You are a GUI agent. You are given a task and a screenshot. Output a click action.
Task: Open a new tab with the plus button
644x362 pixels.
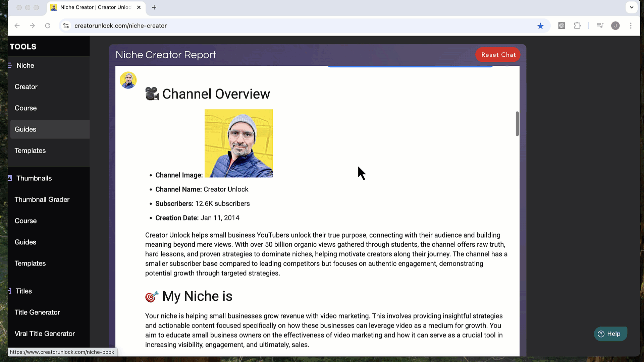point(154,7)
